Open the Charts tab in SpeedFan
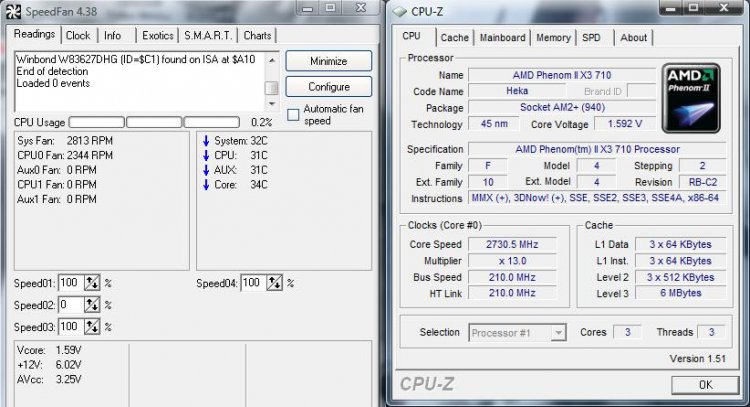This screenshot has height=407, width=750. [257, 35]
